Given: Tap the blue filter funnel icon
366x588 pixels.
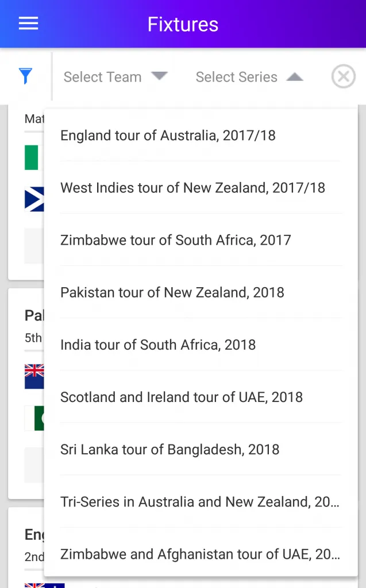Looking at the screenshot, I should point(25,76).
